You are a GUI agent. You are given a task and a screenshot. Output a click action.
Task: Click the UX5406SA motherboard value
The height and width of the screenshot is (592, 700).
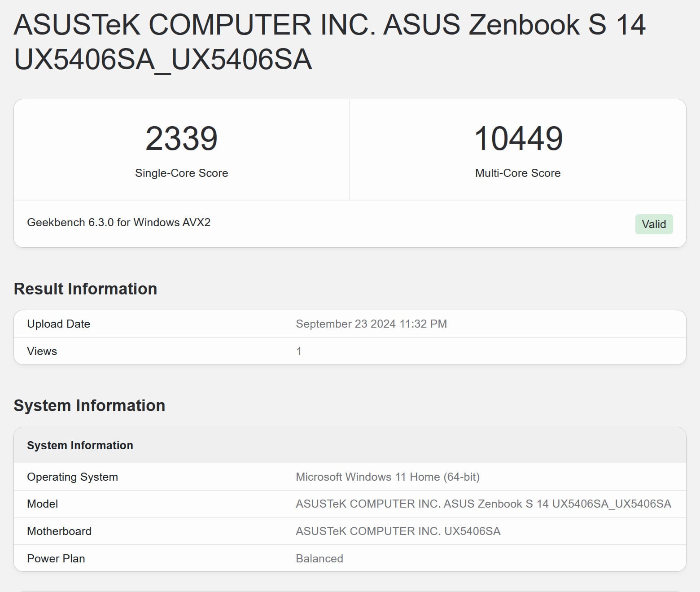(x=398, y=531)
